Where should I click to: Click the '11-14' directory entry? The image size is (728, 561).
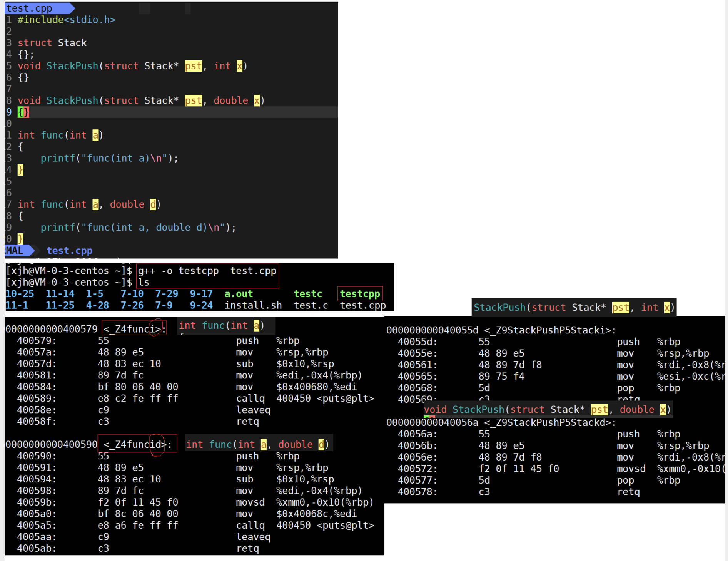60,294
